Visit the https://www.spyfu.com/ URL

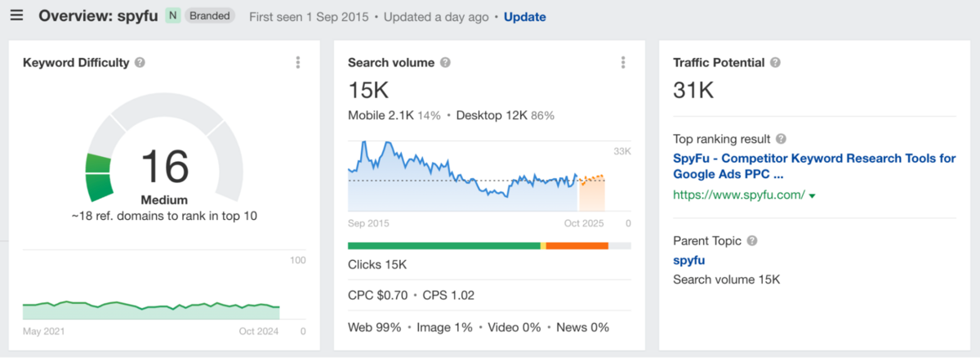tap(738, 195)
